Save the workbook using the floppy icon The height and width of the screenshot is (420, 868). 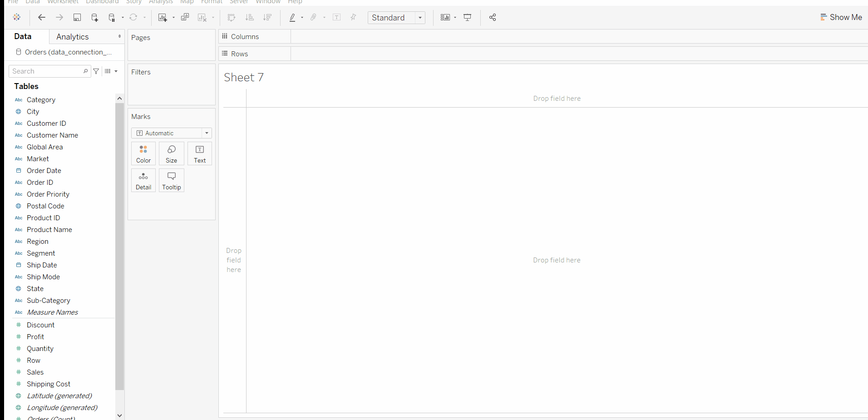pos(77,17)
